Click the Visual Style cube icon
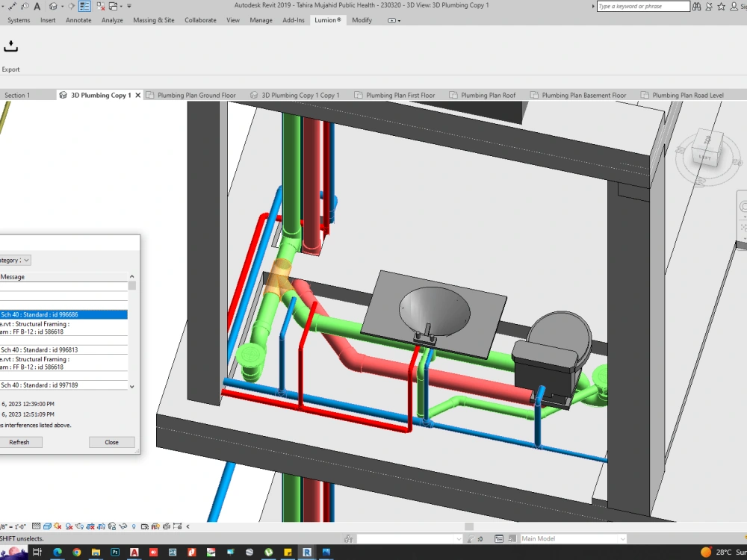747x560 pixels. 47,526
